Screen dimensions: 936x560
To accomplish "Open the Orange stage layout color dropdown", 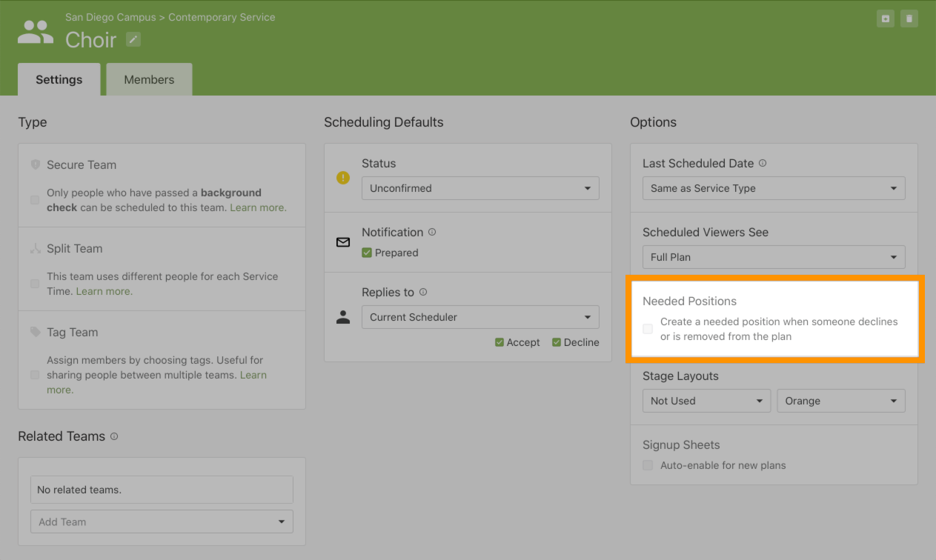I will (x=840, y=401).
